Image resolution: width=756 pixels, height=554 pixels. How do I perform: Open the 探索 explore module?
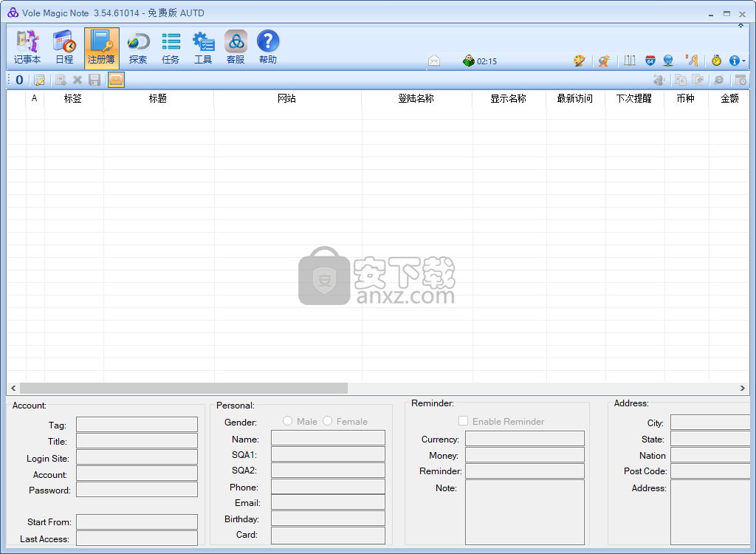[x=138, y=48]
